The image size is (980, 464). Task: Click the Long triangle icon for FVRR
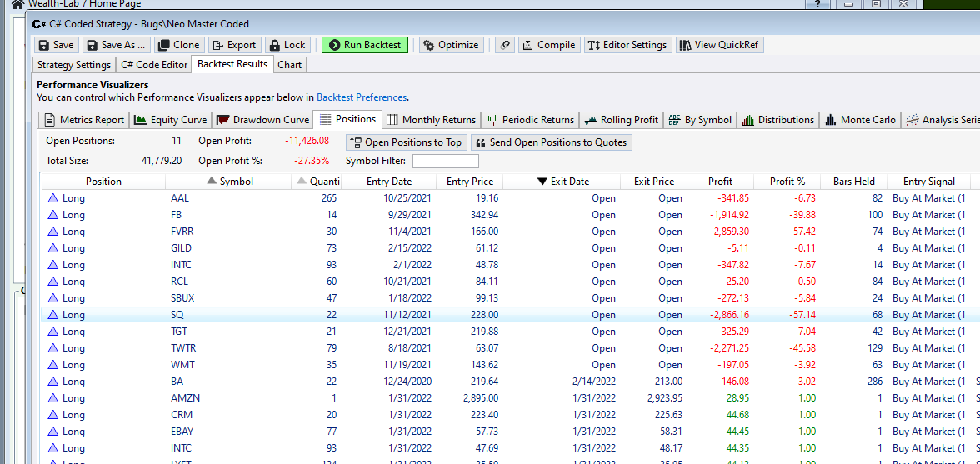[53, 231]
